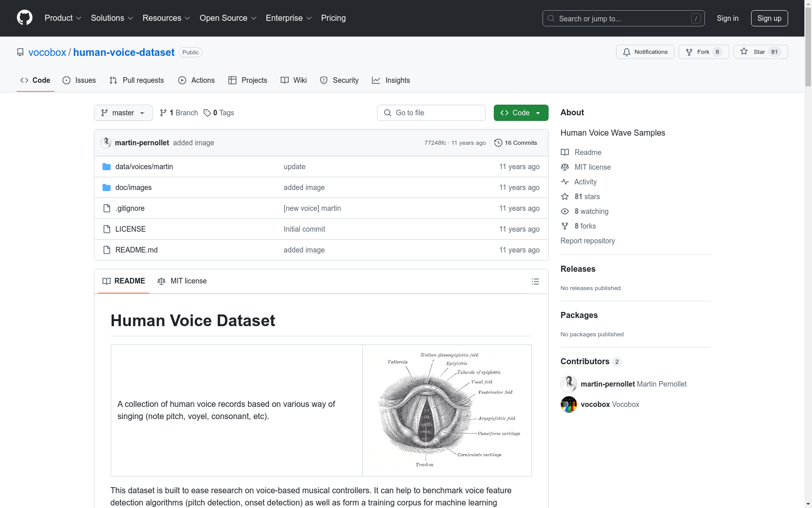Click Report repository link
The height and width of the screenshot is (508, 812).
click(x=588, y=241)
